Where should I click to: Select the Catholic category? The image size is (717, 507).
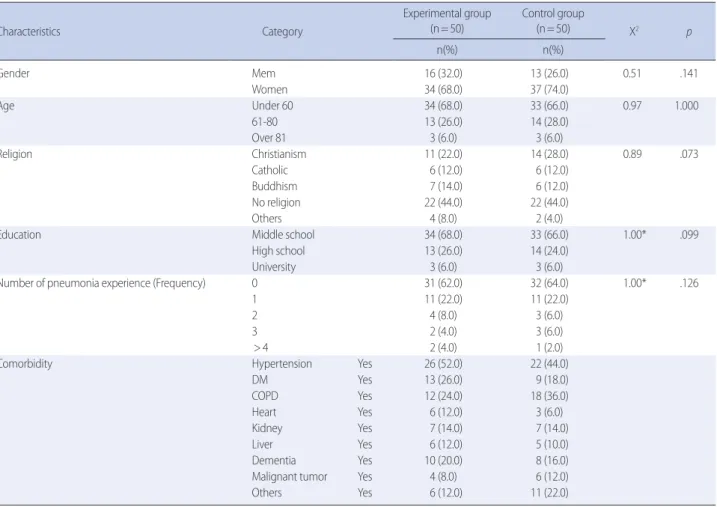coord(269,170)
